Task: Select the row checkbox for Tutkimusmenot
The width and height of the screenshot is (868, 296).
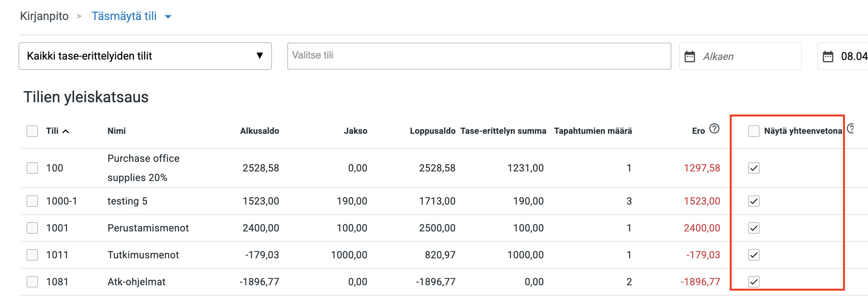Action: (32, 255)
